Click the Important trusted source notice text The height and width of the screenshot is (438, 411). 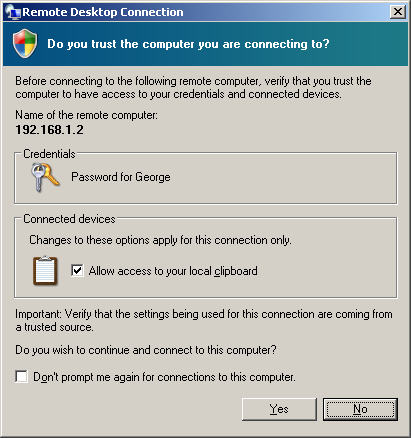tap(204, 320)
